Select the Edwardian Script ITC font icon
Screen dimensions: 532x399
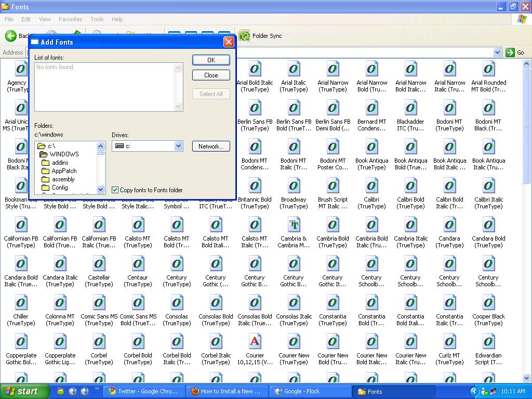pyautogui.click(x=488, y=342)
